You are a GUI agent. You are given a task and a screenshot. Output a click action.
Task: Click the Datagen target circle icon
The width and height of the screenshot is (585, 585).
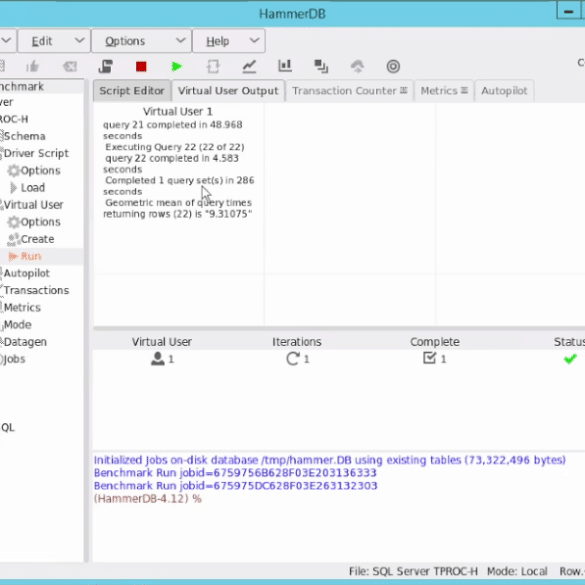tap(393, 66)
